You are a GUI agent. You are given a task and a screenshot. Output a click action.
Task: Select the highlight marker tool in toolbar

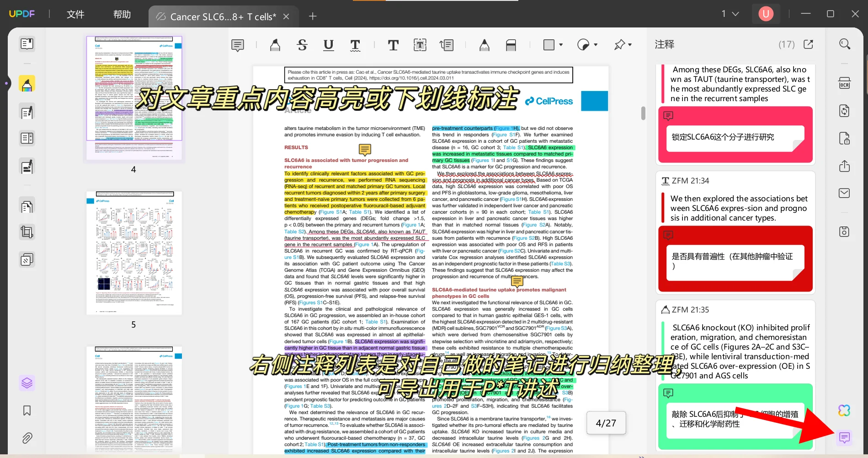275,45
